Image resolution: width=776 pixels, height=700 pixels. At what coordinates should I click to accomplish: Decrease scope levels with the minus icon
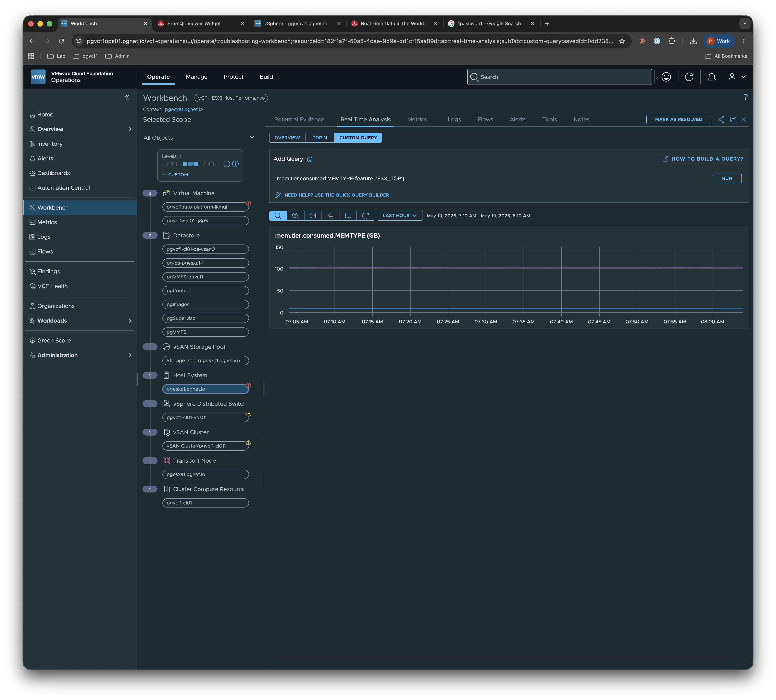(x=227, y=164)
